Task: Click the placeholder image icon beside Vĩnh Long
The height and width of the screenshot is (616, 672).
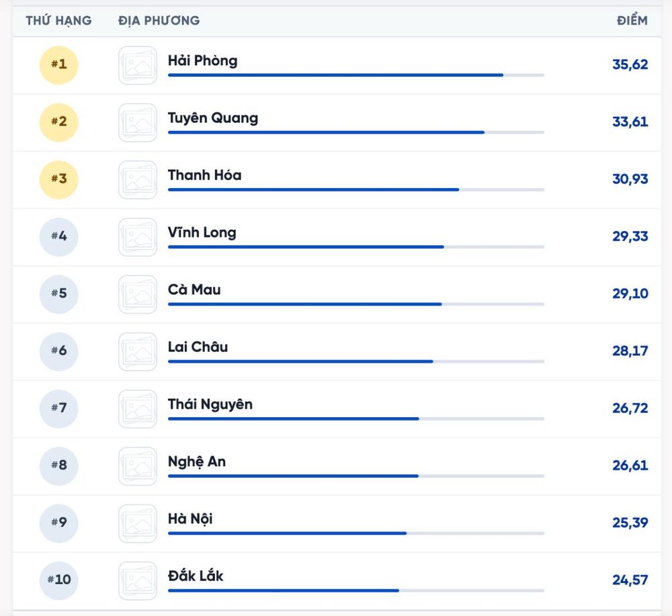Action: pos(138,237)
